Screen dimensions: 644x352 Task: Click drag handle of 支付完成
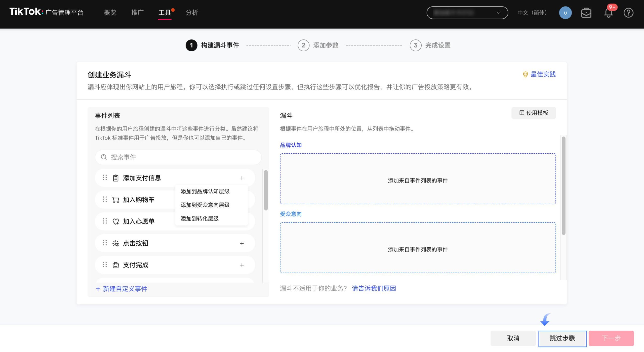tap(105, 265)
